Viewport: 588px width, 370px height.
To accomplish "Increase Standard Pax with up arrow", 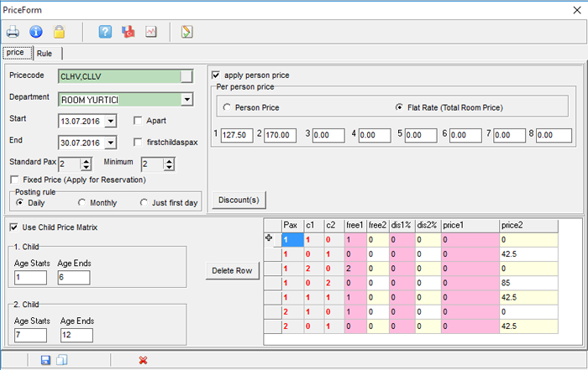I will (87, 161).
